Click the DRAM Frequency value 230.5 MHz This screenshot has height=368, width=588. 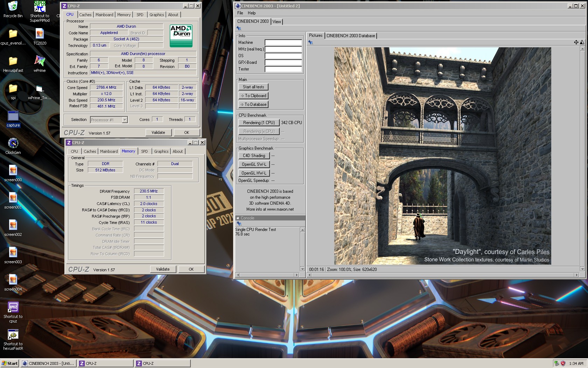(149, 191)
